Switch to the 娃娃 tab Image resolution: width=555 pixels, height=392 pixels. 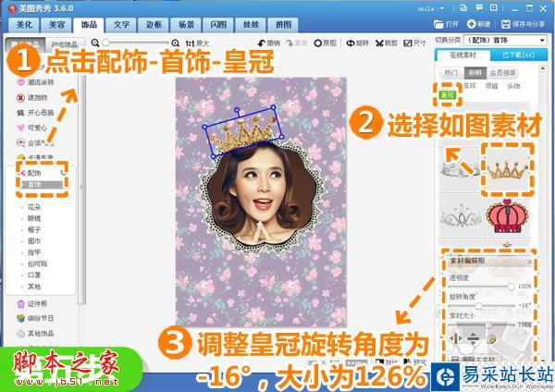[251, 25]
